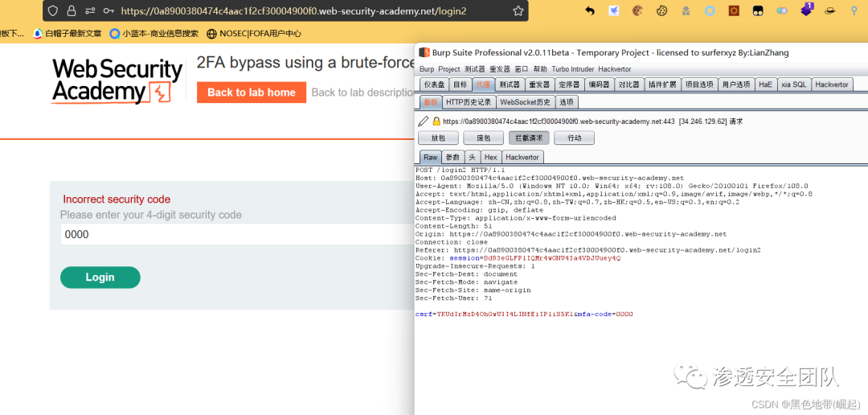
Task: Click the toggle-shaped proxy switch extension icon
Action: (x=782, y=10)
